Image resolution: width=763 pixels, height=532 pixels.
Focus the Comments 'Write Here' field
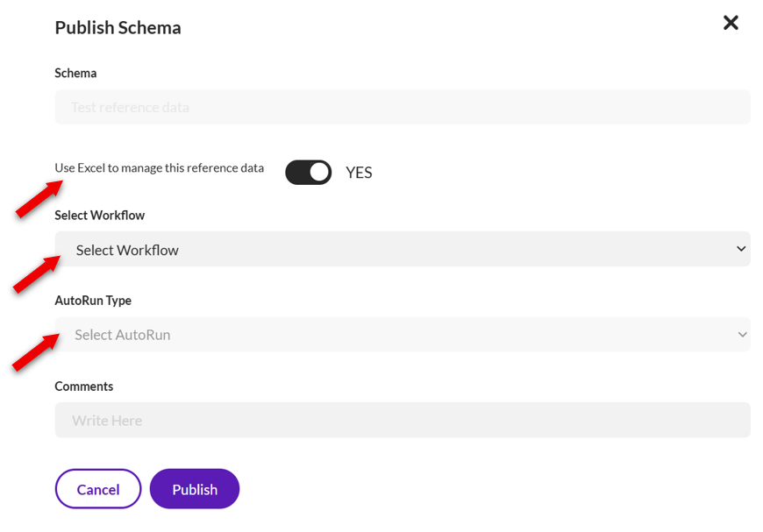click(x=402, y=421)
